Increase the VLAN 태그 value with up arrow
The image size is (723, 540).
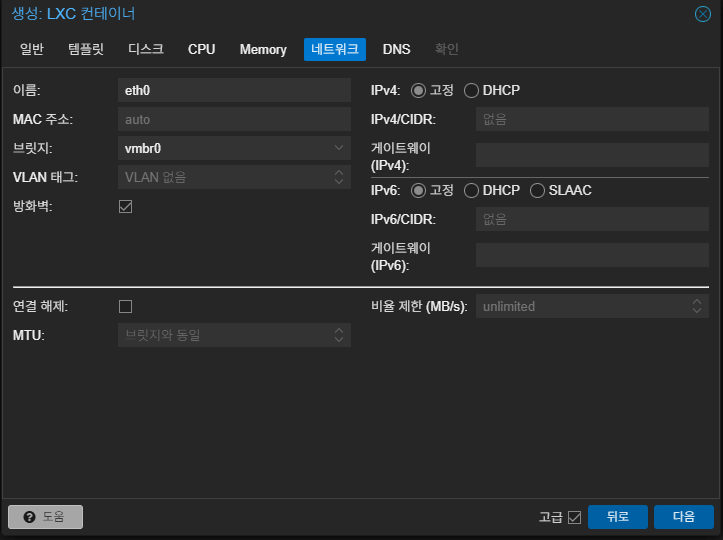tap(339, 172)
